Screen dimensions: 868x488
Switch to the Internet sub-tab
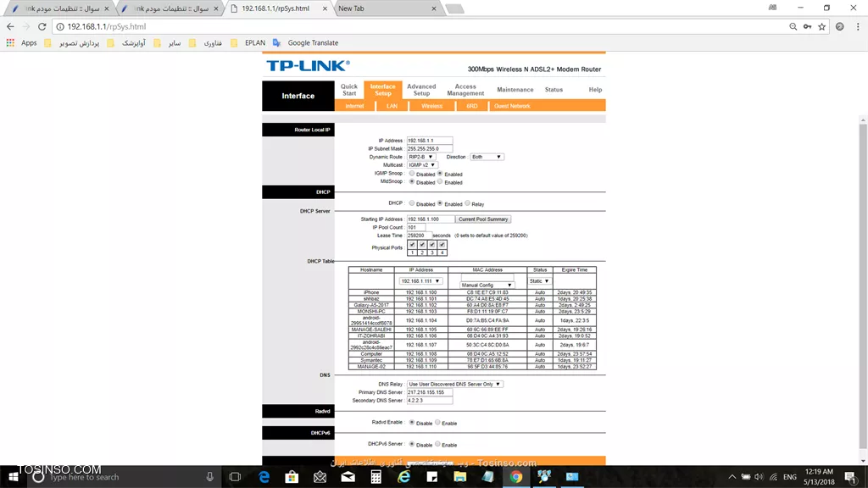pyautogui.click(x=354, y=106)
